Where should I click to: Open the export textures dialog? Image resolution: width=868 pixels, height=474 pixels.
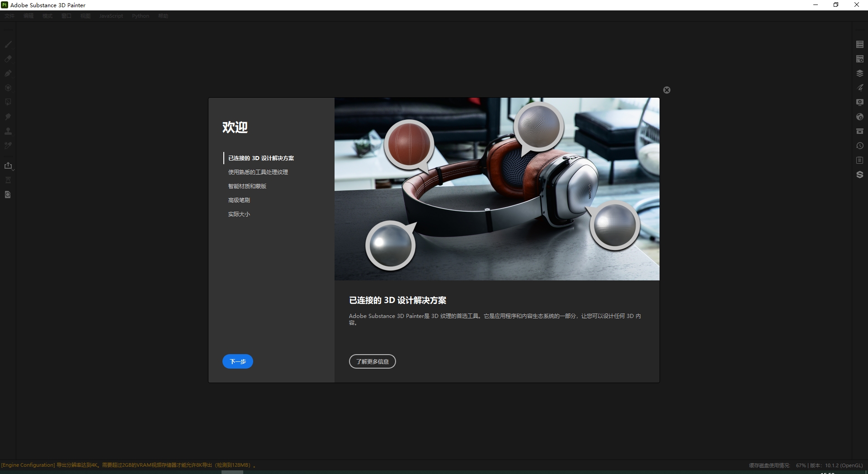pos(8,166)
